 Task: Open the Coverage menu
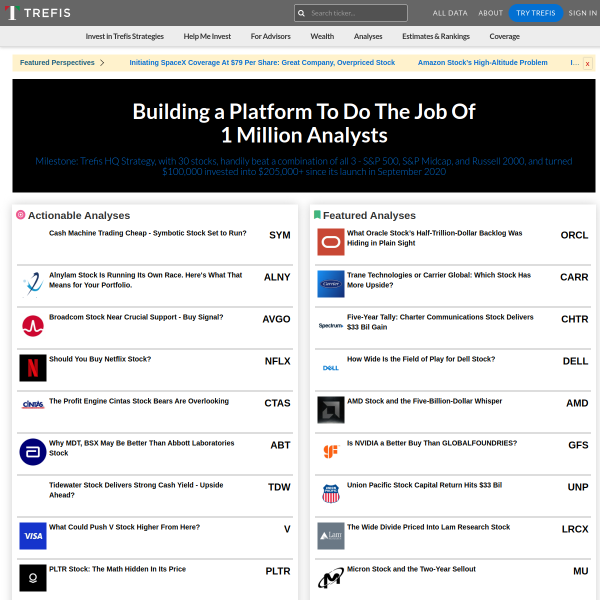coord(504,36)
